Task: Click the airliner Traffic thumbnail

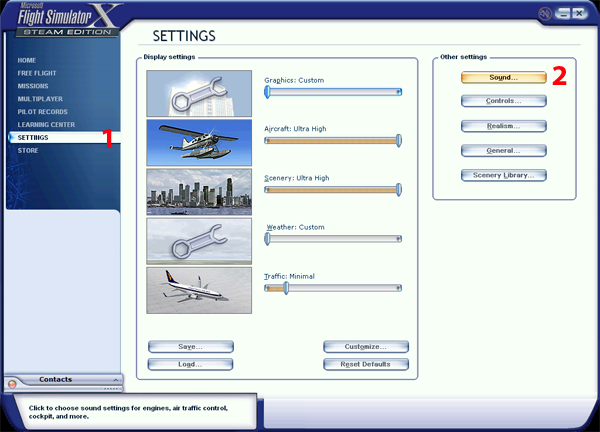Action: [x=199, y=290]
